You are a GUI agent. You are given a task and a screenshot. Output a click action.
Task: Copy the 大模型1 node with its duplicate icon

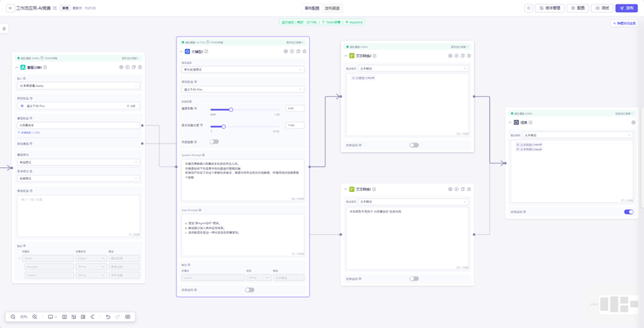click(x=299, y=51)
